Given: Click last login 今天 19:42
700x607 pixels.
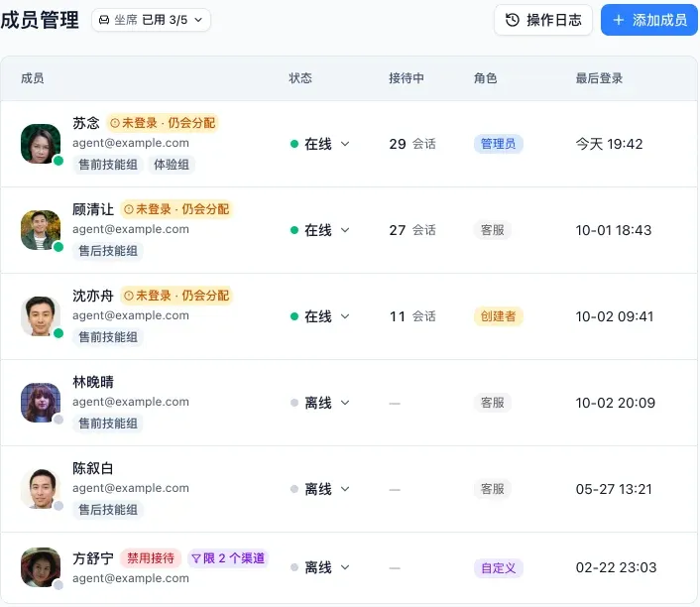Looking at the screenshot, I should tap(610, 144).
